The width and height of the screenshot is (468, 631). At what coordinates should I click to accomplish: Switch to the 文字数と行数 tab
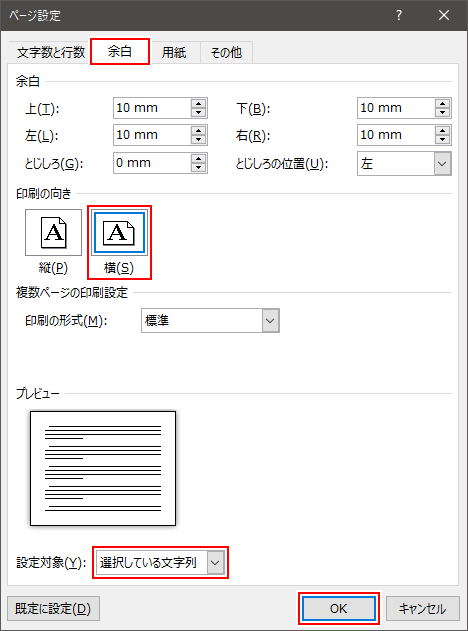click(51, 52)
